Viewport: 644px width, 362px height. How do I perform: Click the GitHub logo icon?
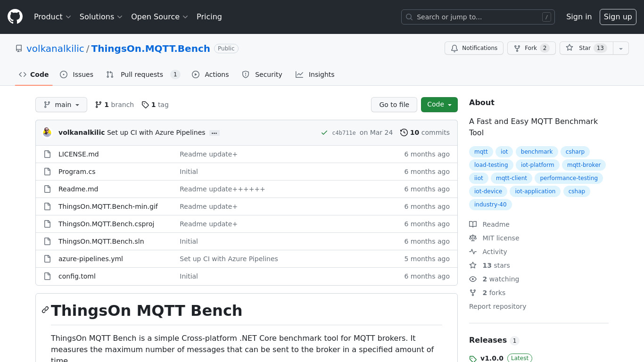tap(15, 16)
